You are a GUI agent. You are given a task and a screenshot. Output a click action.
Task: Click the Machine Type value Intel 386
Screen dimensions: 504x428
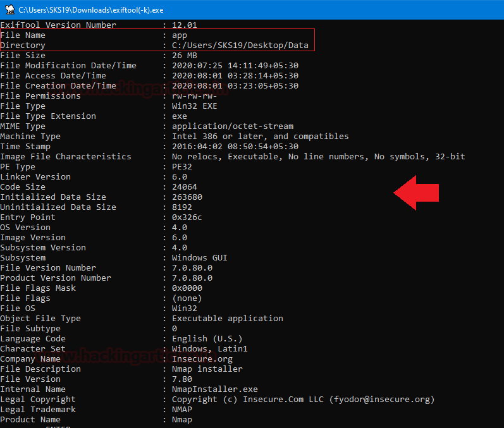point(261,137)
